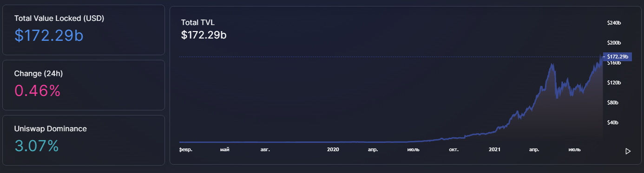The image size is (644, 173).
Task: Click the Uniswap Dominance label
Action: pyautogui.click(x=51, y=128)
